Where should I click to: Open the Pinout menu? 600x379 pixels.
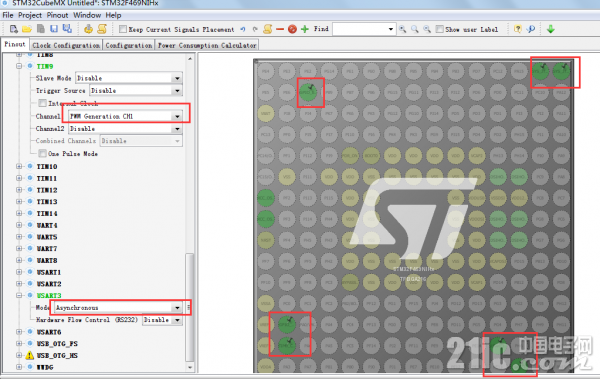click(x=57, y=15)
